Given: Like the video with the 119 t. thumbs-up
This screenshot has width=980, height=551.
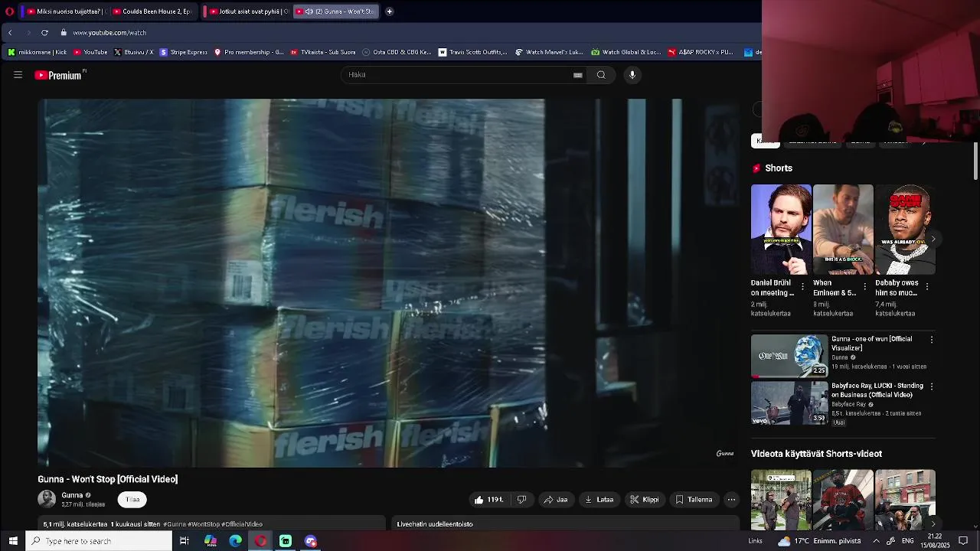Looking at the screenshot, I should click(x=488, y=500).
